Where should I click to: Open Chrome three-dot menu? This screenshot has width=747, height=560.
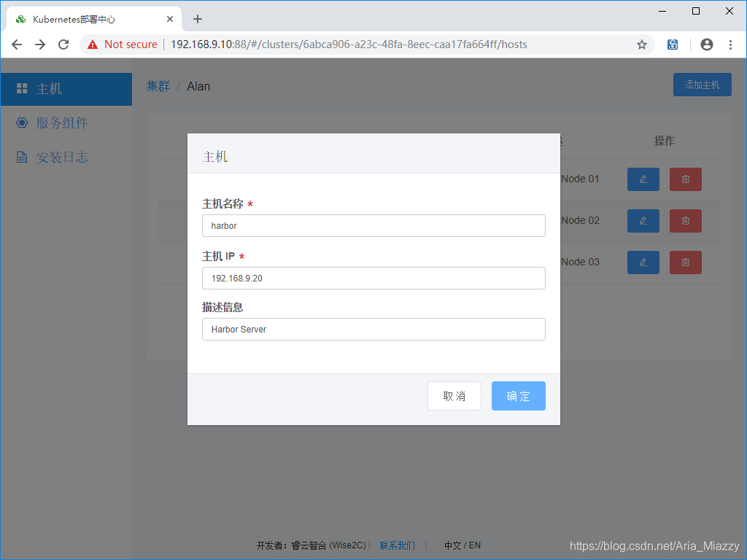pos(730,44)
